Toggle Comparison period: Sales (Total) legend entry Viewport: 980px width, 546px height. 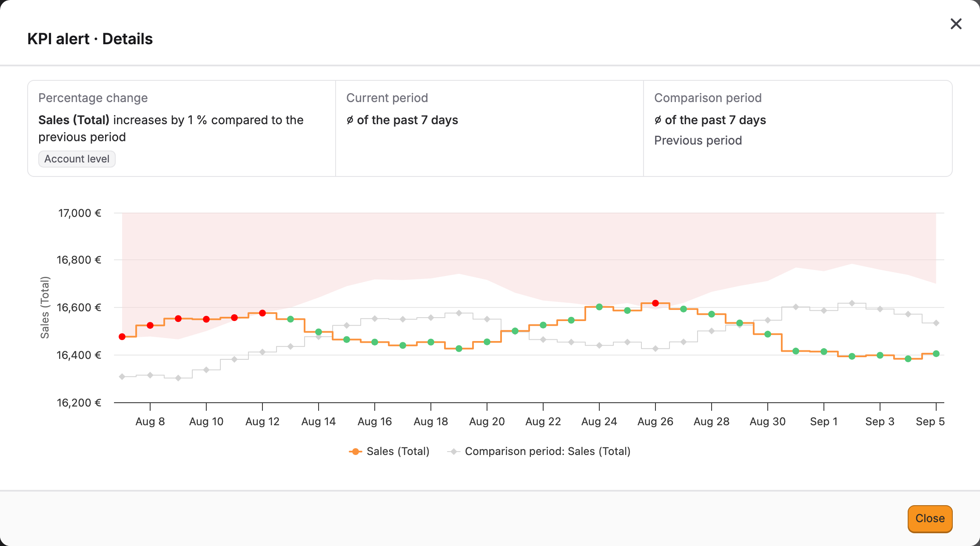[539, 451]
